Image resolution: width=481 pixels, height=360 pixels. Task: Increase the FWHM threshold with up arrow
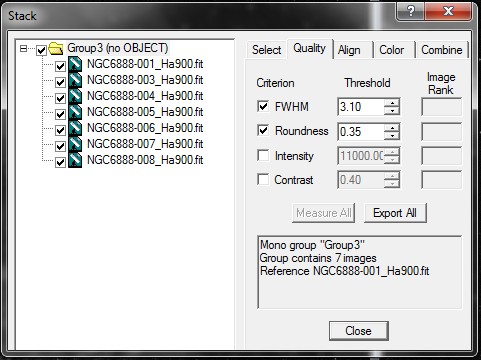[392, 103]
